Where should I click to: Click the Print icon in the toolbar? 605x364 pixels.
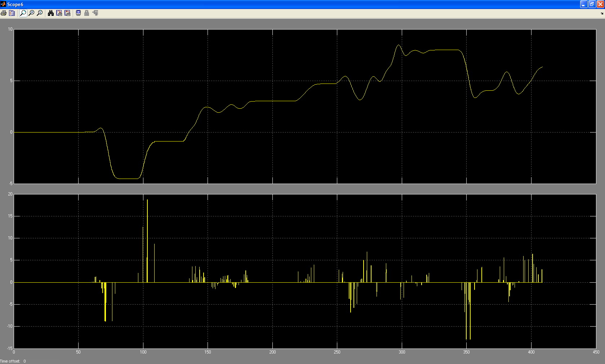click(4, 13)
